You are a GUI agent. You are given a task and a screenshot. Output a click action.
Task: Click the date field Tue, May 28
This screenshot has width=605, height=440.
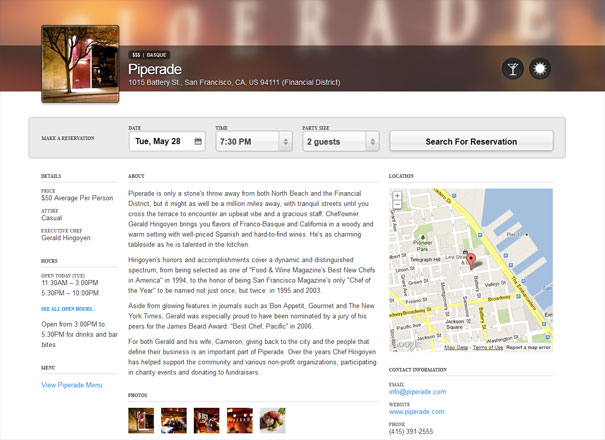167,141
